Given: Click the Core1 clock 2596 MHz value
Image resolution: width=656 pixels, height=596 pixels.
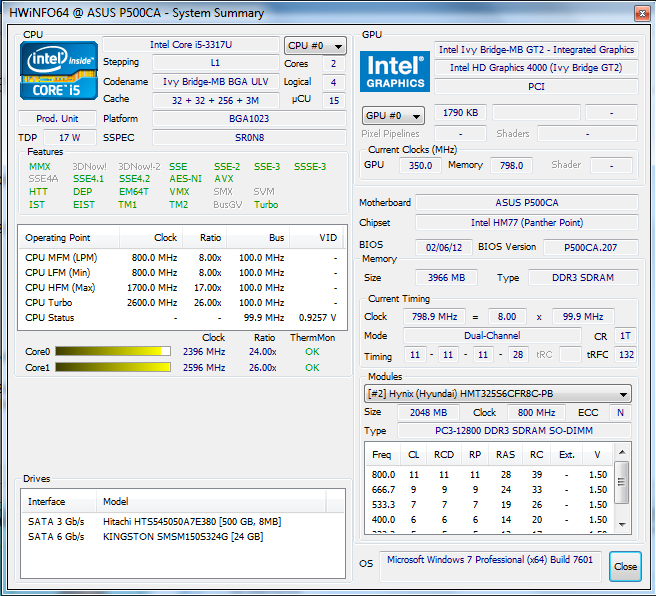Looking at the screenshot, I should [204, 368].
